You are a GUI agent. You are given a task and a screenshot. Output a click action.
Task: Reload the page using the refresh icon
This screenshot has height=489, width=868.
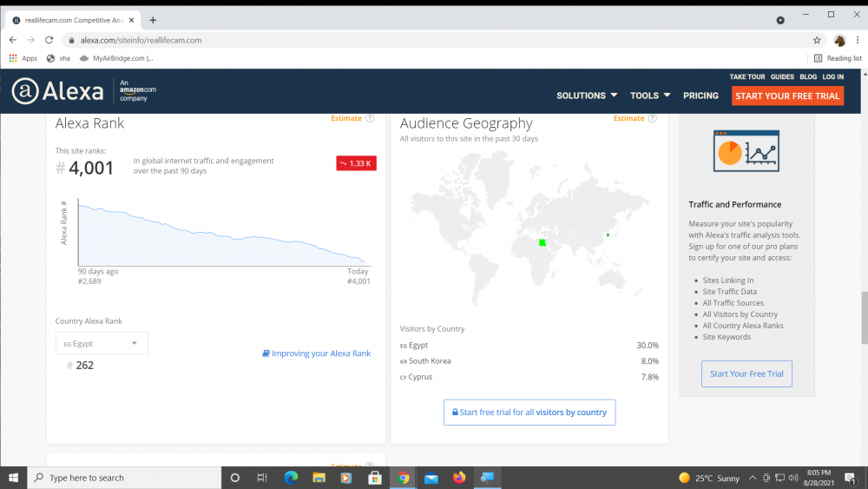[49, 40]
